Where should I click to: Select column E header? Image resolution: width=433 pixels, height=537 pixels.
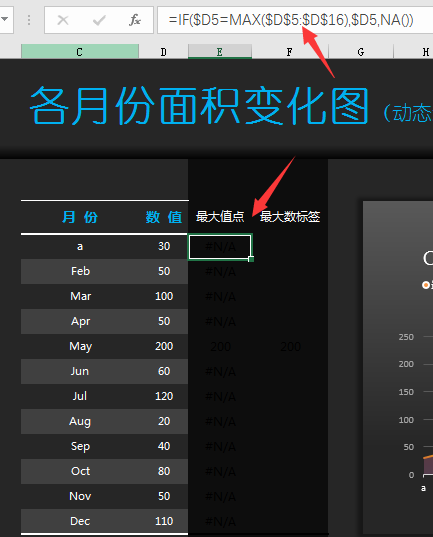(x=220, y=52)
